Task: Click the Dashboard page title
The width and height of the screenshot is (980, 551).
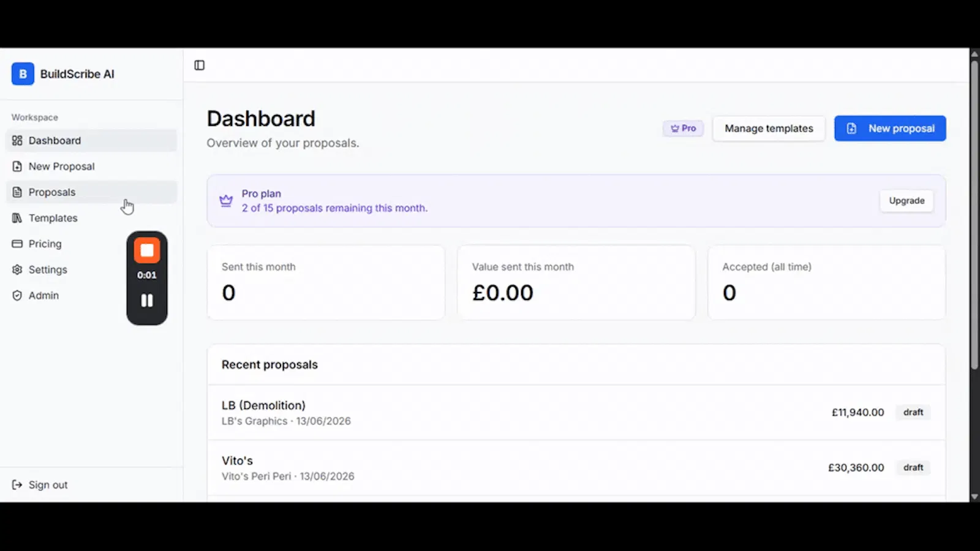Action: pos(261,119)
